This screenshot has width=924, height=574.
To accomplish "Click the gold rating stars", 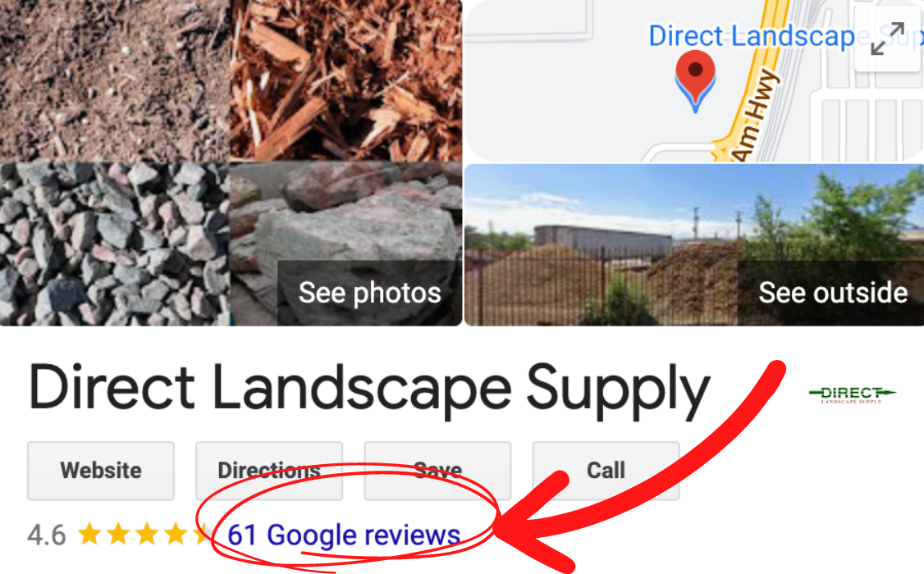I will 144,535.
